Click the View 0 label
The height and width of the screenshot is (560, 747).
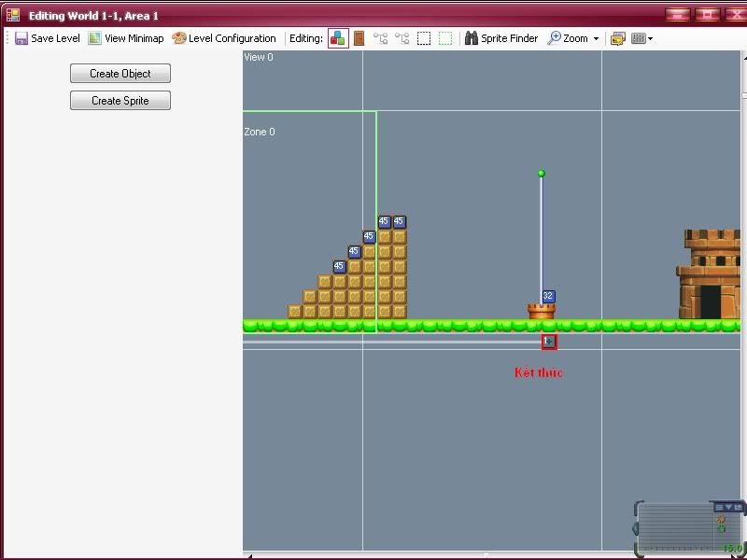(x=259, y=57)
